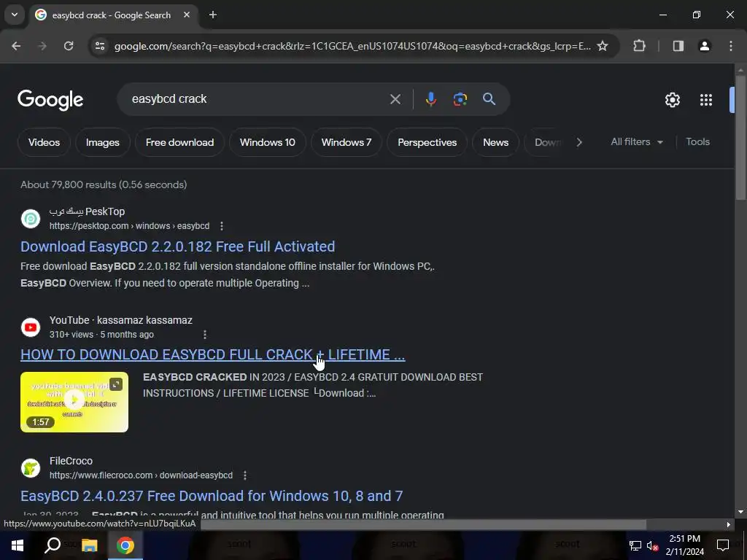Open Windows taskbar search
747x560 pixels.
(53, 545)
